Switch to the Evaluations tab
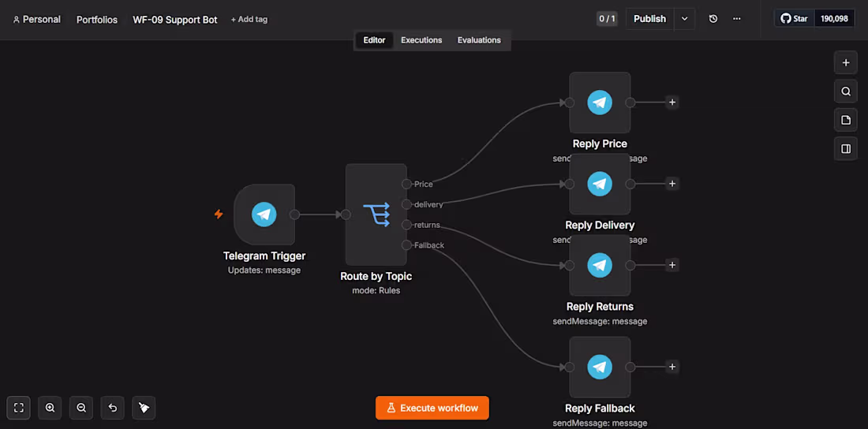Viewport: 868px width, 429px height. coord(479,40)
